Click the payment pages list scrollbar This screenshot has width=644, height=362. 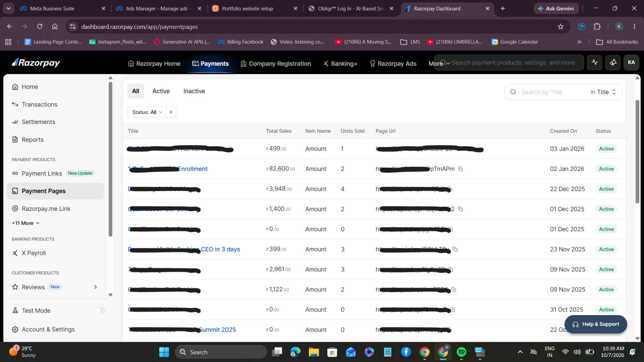(x=637, y=152)
